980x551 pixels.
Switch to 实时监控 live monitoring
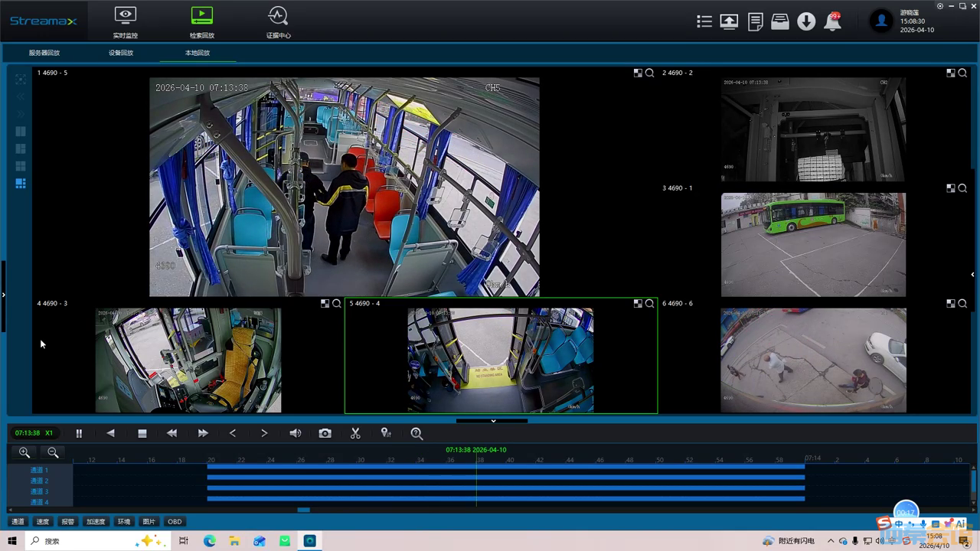pyautogui.click(x=125, y=22)
